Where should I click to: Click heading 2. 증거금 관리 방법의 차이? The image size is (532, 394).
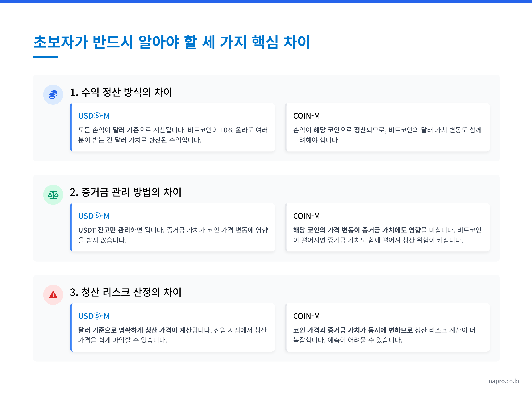coord(126,192)
